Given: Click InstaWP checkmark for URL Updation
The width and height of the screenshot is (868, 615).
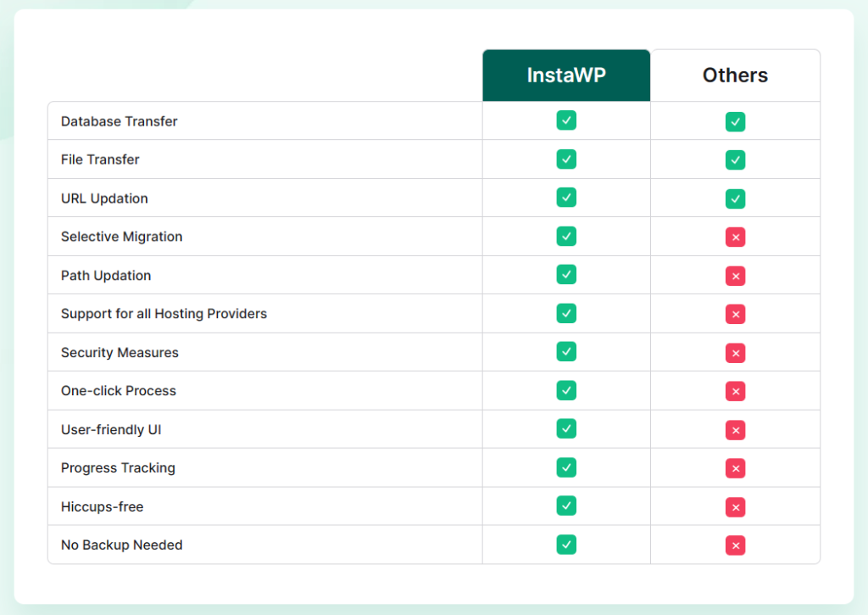Looking at the screenshot, I should point(566,198).
